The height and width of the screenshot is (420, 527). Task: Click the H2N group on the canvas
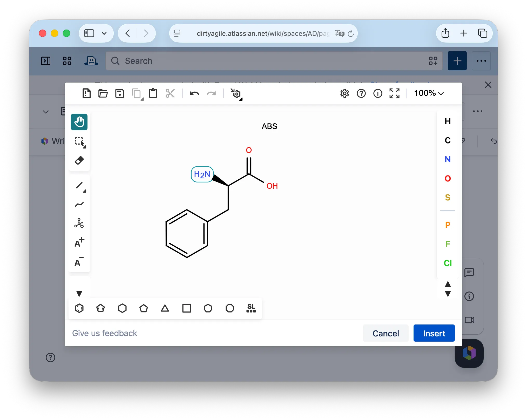(202, 174)
